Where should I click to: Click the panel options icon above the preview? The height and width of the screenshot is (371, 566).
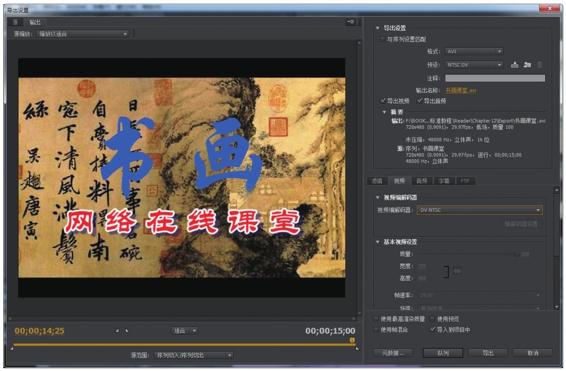(x=351, y=22)
